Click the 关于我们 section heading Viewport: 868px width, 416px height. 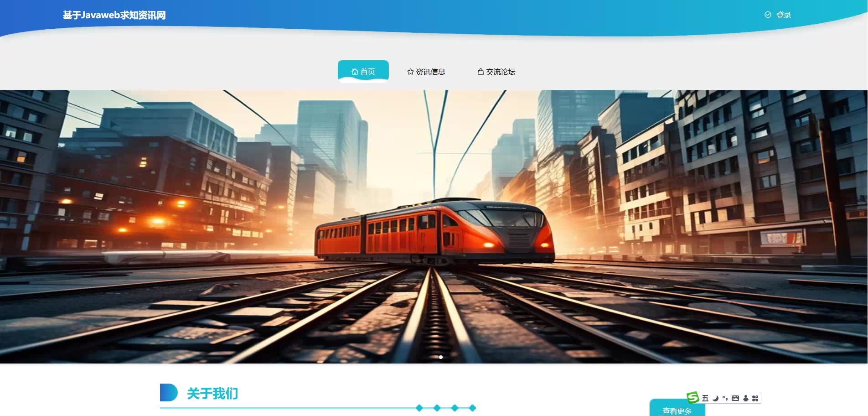pyautogui.click(x=212, y=393)
